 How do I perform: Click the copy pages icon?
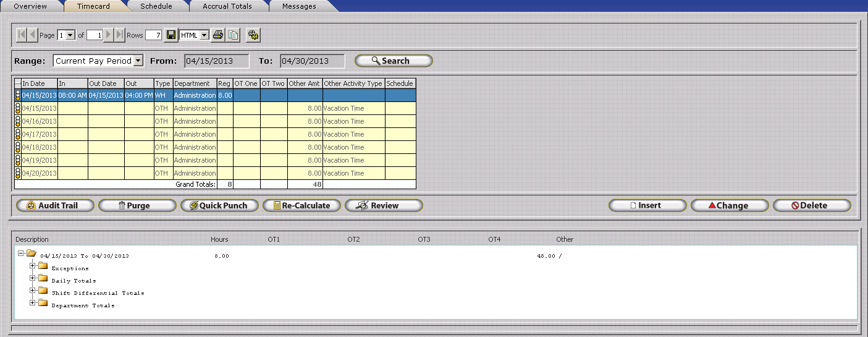coord(233,35)
